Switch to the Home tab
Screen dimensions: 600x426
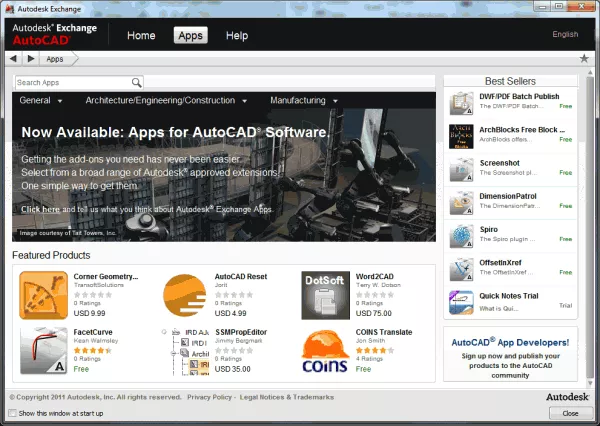click(141, 36)
